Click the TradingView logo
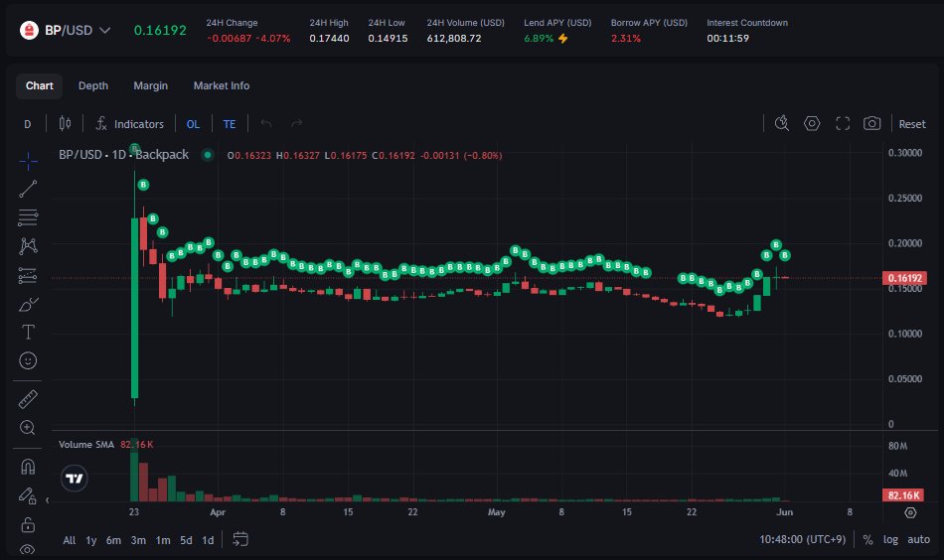 75,479
